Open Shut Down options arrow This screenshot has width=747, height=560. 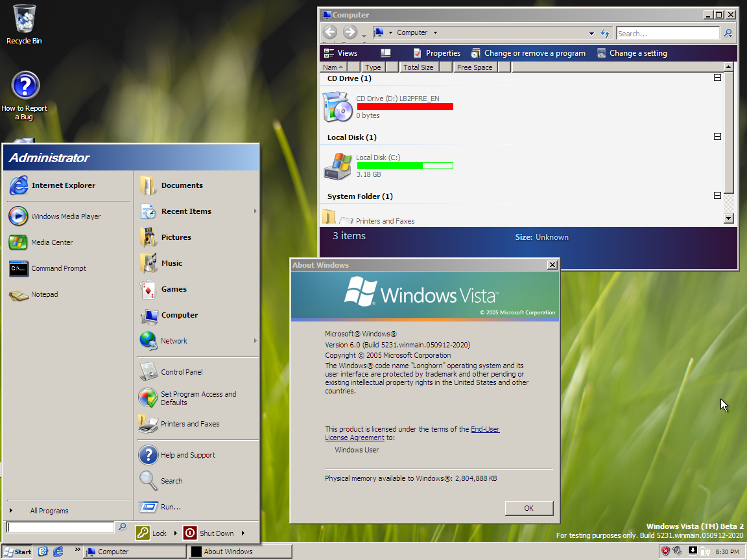coord(243,533)
